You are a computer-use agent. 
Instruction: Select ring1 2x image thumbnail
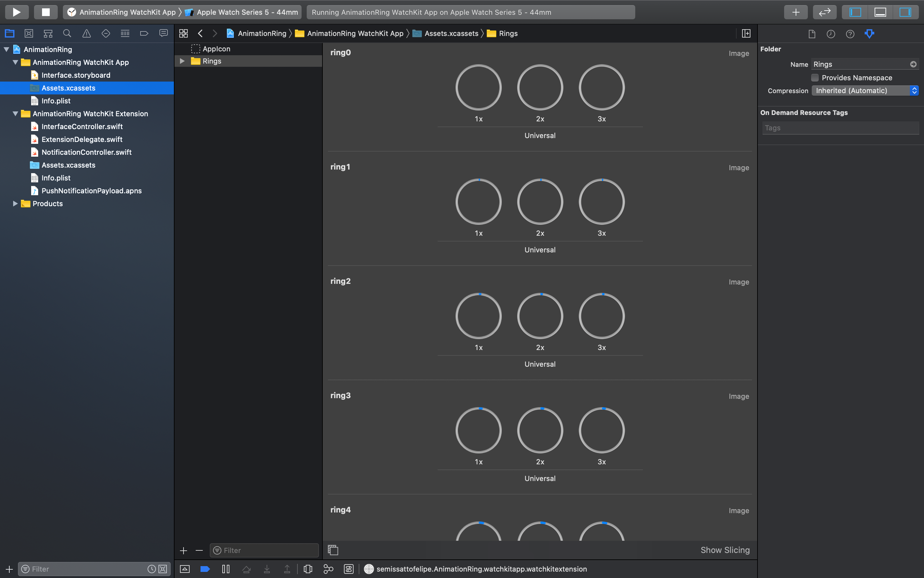(x=540, y=202)
